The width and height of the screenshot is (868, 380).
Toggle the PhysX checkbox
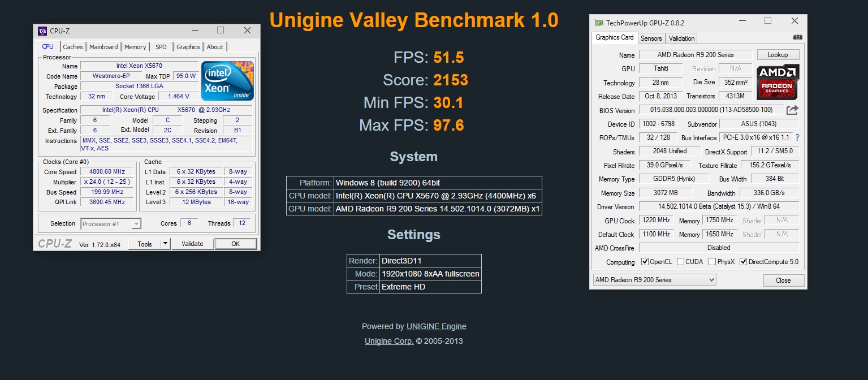click(x=711, y=262)
